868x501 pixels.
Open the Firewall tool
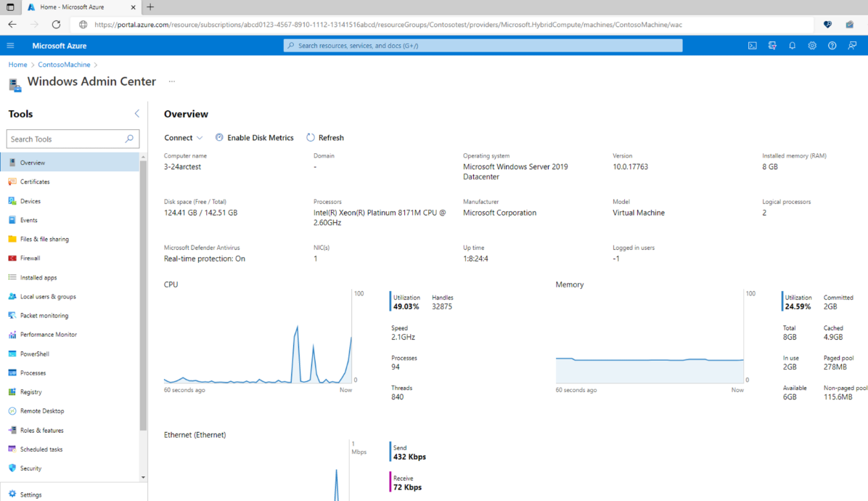click(x=30, y=258)
